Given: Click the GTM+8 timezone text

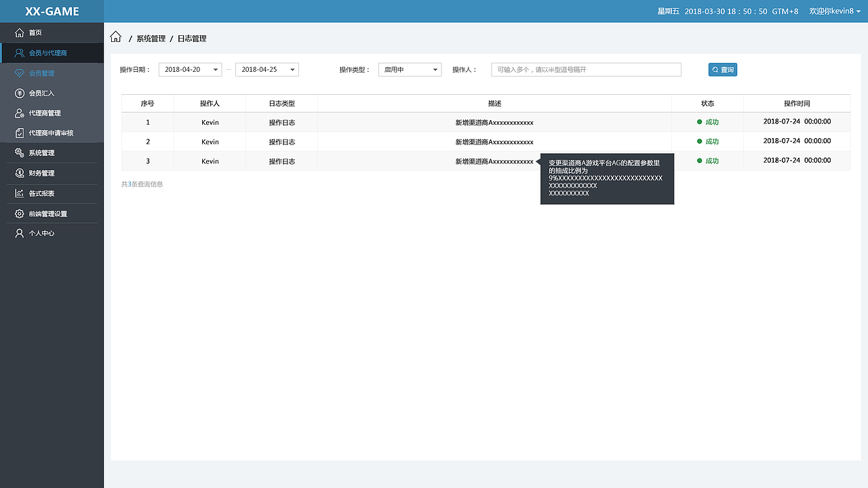Looking at the screenshot, I should click(x=785, y=12).
